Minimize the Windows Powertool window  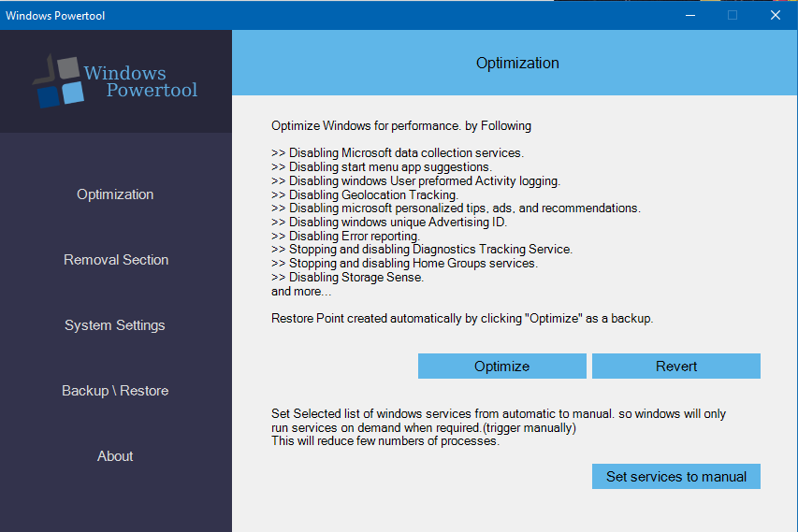690,15
